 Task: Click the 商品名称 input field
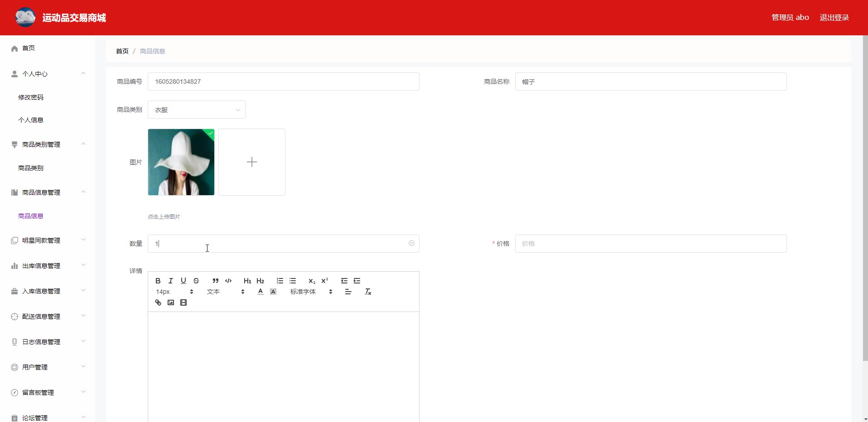click(651, 82)
